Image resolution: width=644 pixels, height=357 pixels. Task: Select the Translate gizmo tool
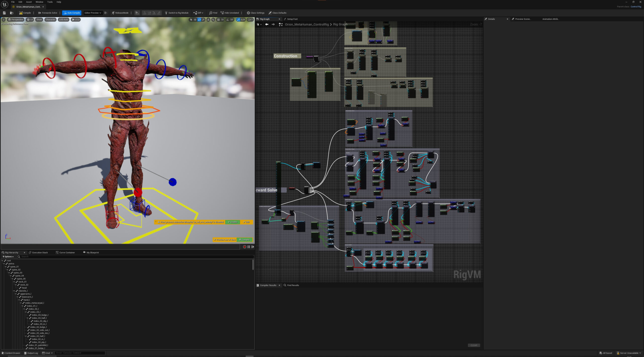[195, 20]
